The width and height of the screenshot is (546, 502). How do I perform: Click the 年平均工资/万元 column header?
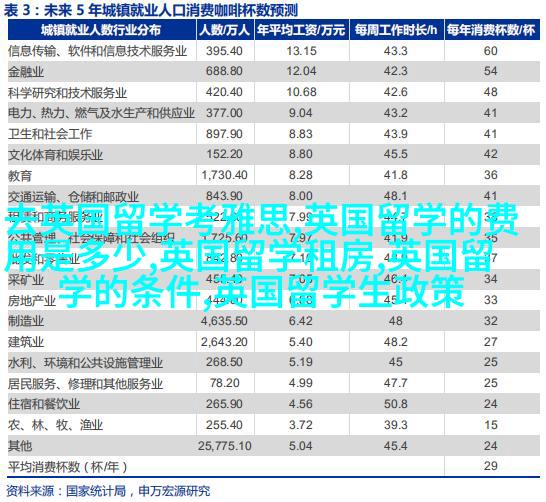click(x=301, y=31)
